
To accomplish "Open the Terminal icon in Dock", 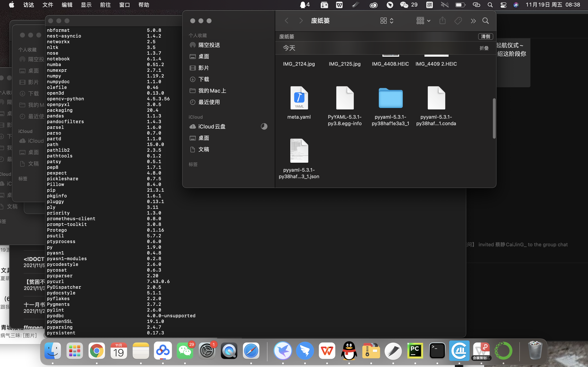I will pos(437,351).
